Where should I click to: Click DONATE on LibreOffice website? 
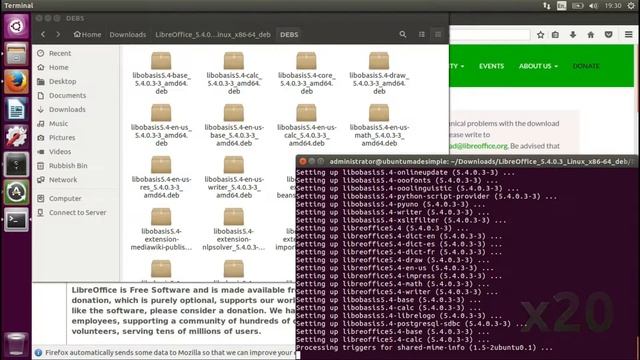click(x=586, y=66)
